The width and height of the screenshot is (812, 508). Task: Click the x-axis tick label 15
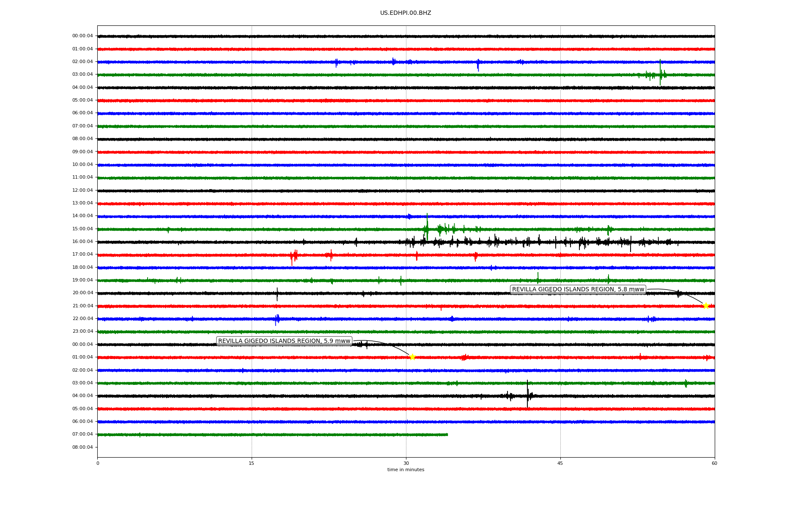click(x=252, y=463)
